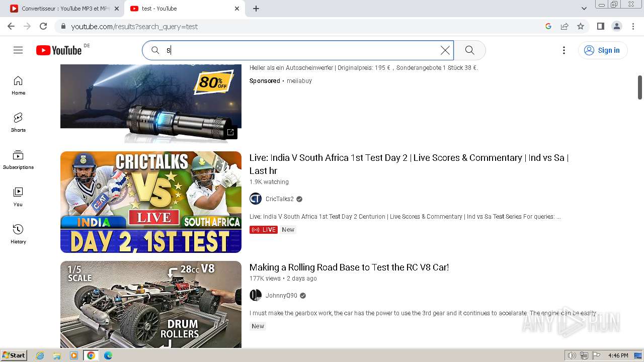
Task: Click the CricTalks2 channel avatar
Action: [256, 199]
